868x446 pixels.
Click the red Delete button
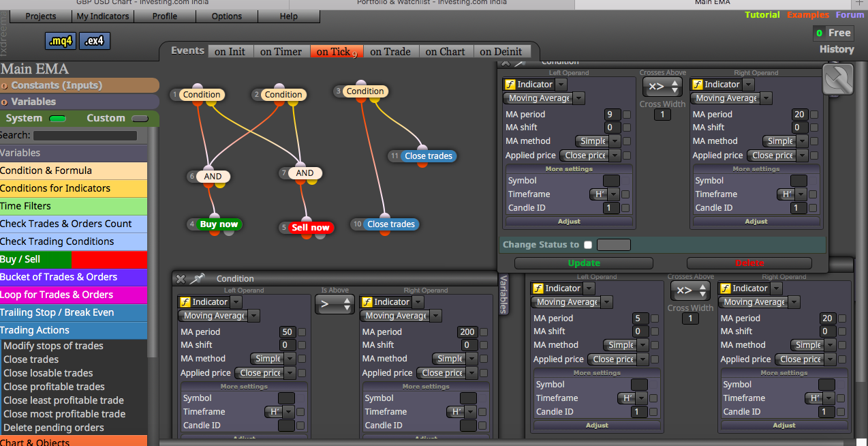[x=749, y=263]
